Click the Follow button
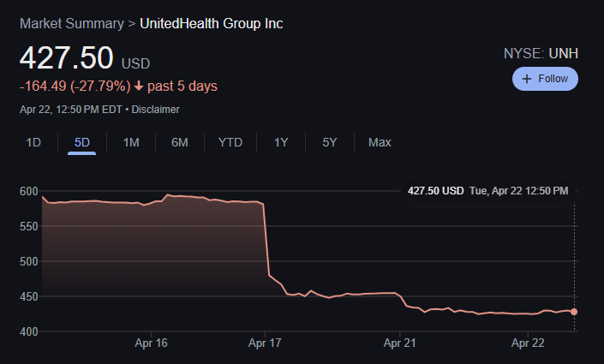This screenshot has height=364, width=604. [x=545, y=79]
